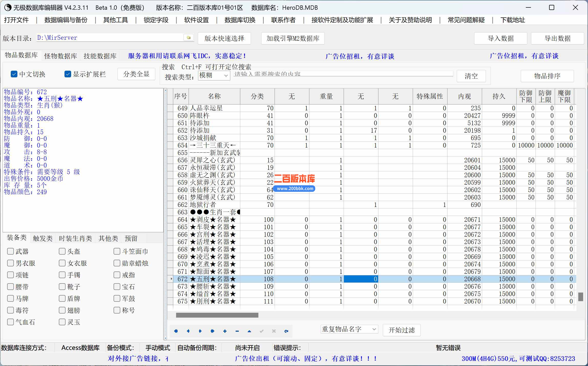Go to previous record in navigator
The image size is (588, 366).
(188, 331)
